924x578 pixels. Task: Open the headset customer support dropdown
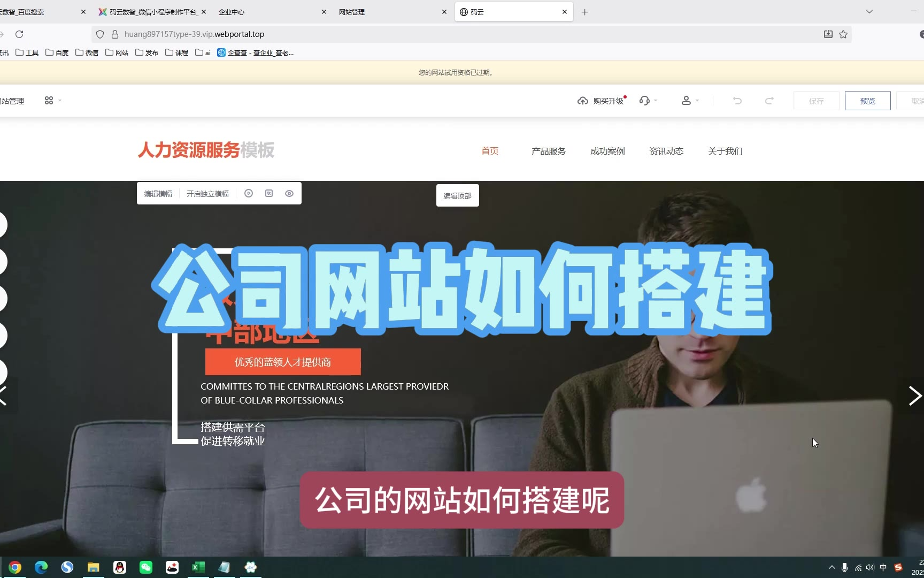tap(648, 101)
